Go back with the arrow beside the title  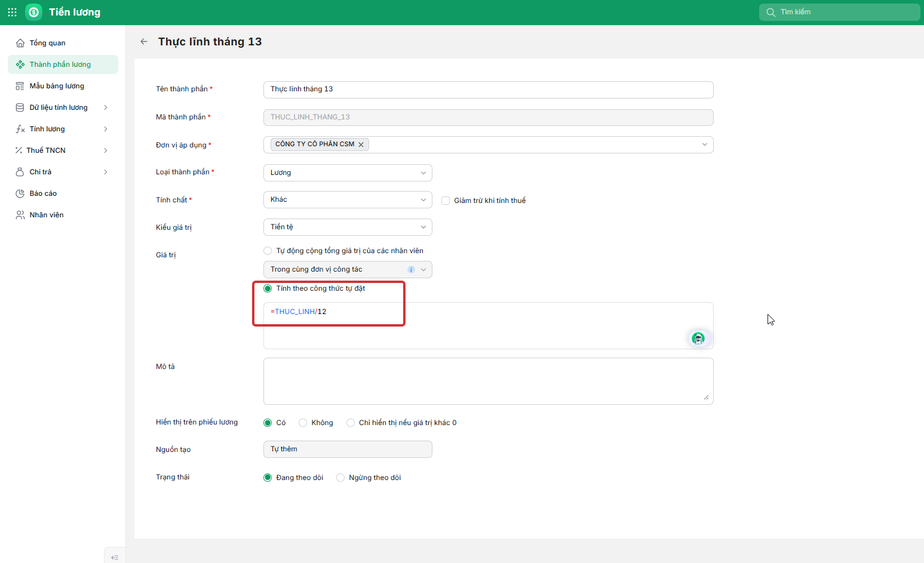pos(144,41)
